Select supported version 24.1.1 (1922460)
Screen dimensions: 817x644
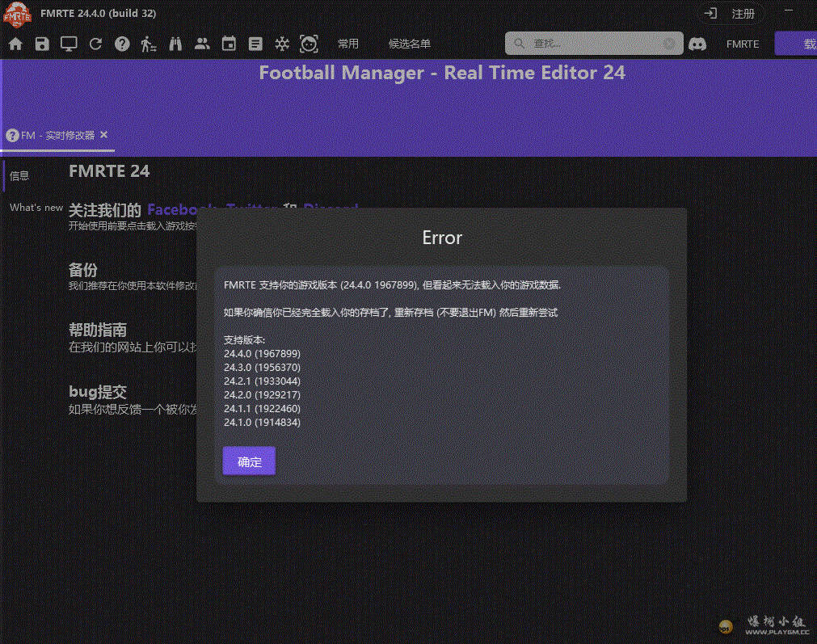click(262, 409)
